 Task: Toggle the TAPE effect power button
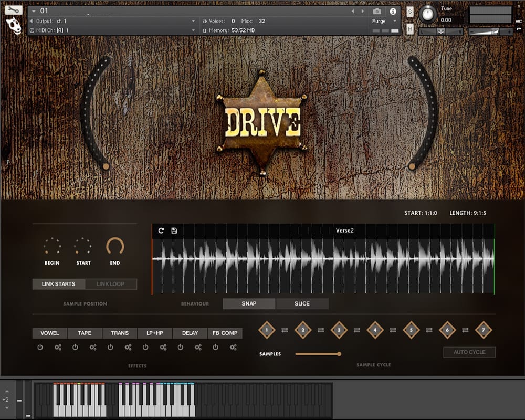coord(75,347)
